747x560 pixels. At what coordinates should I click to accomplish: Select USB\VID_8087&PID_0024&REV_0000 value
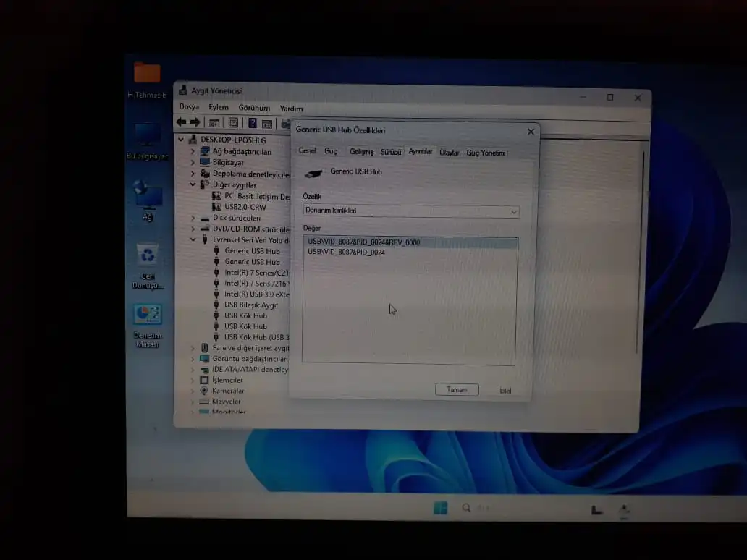click(410, 242)
